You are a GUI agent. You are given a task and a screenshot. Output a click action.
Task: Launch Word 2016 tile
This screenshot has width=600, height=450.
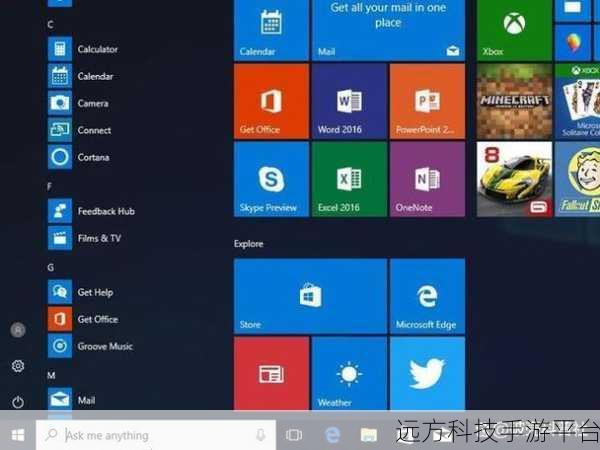pyautogui.click(x=349, y=101)
